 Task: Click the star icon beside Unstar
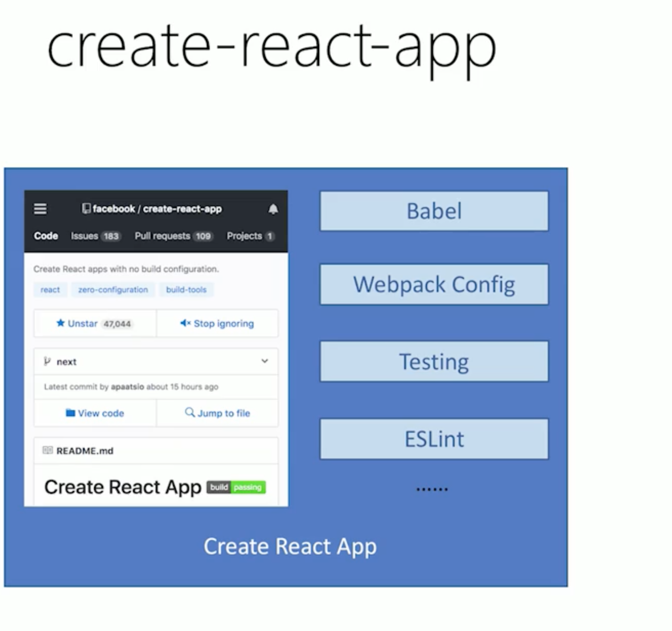coord(61,323)
